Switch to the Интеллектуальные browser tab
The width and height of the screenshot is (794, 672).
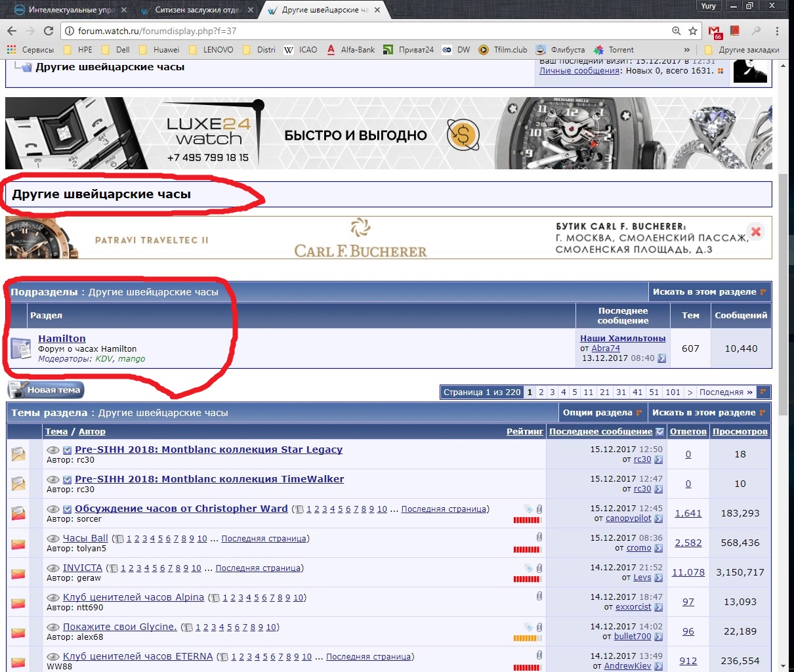click(72, 10)
